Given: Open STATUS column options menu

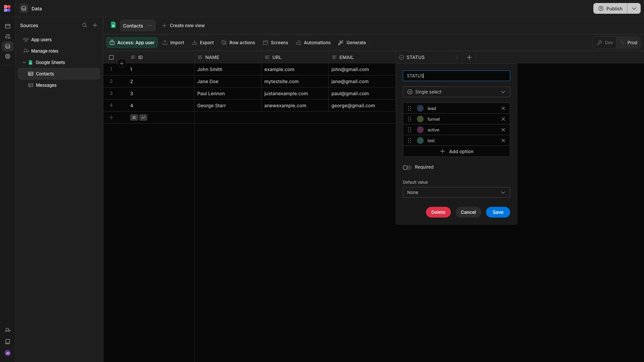Looking at the screenshot, I should point(457,57).
